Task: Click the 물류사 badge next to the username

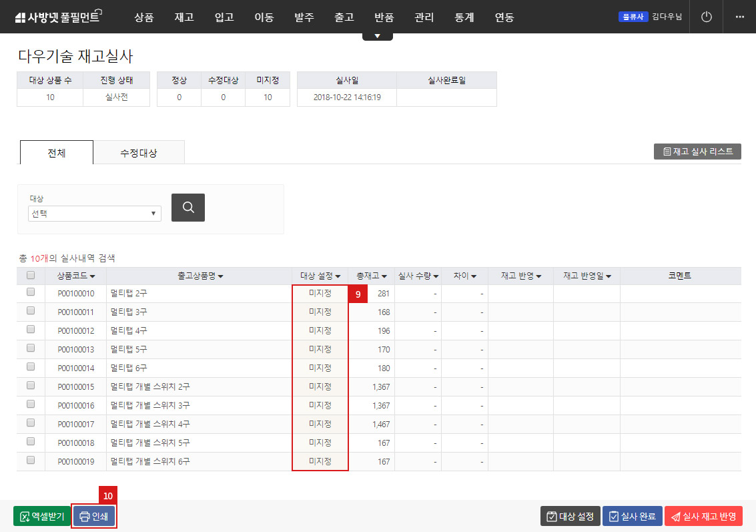Action: tap(633, 17)
